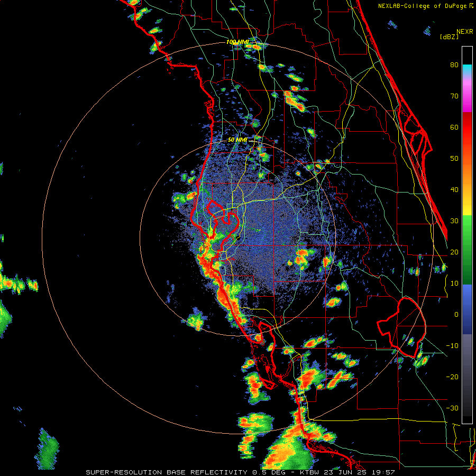Select the 80 value on dBZ scale
Screen dimensions: 476x476
(454, 65)
